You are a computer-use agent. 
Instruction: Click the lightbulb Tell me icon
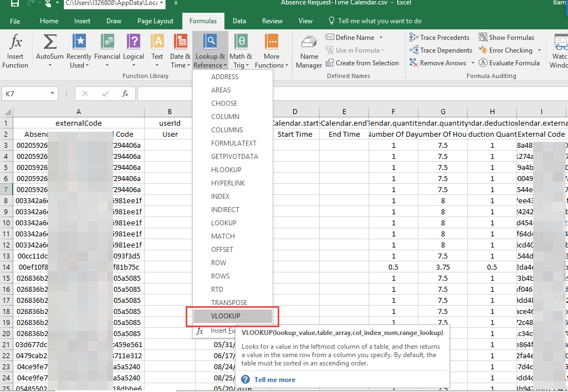pyautogui.click(x=331, y=20)
